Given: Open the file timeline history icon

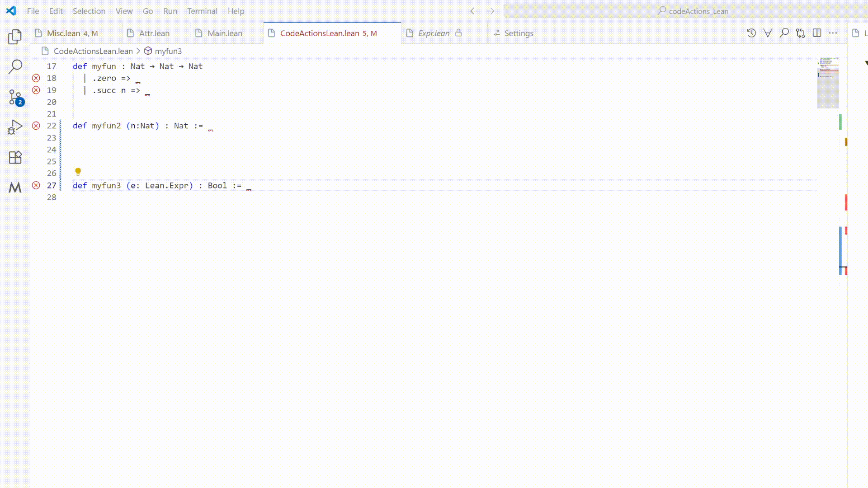Looking at the screenshot, I should point(751,33).
